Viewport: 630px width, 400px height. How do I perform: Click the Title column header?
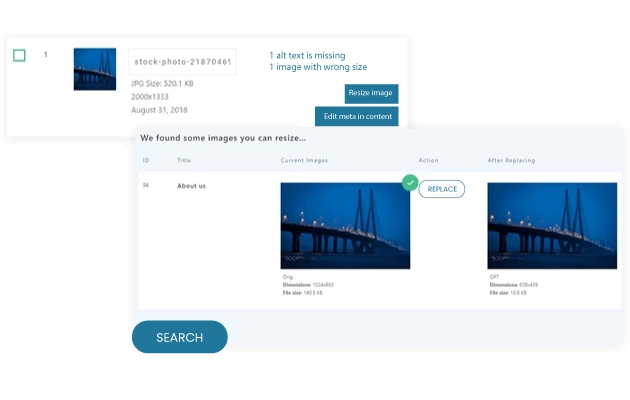point(184,160)
